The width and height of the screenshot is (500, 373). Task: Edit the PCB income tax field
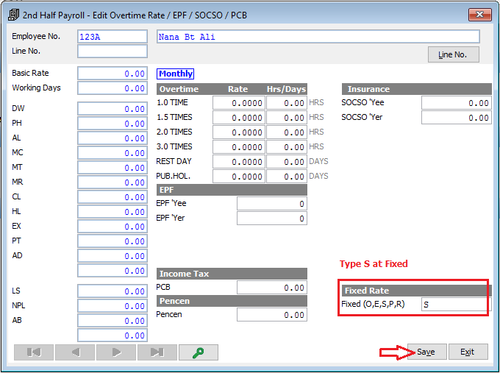pyautogui.click(x=272, y=288)
